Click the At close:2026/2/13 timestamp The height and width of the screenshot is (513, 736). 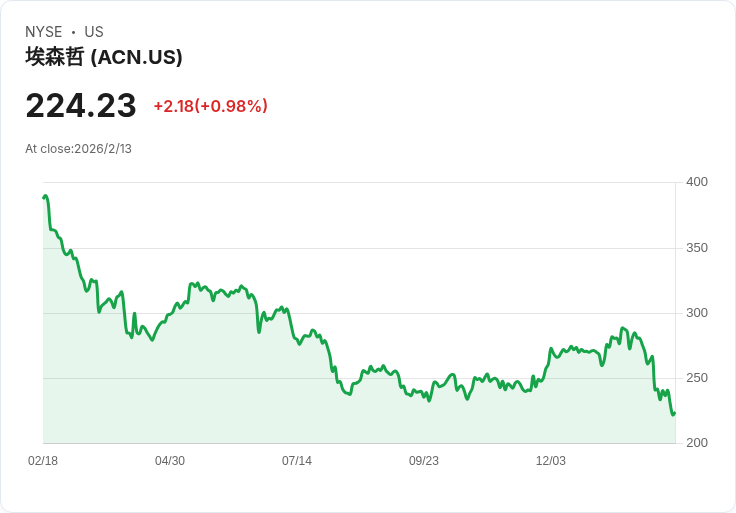coord(78,149)
